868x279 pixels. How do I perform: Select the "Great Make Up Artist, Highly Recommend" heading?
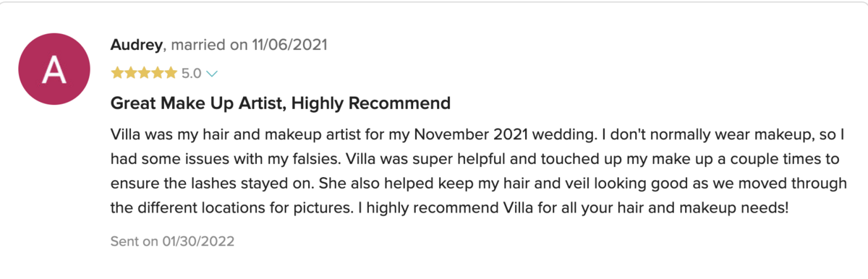281,103
